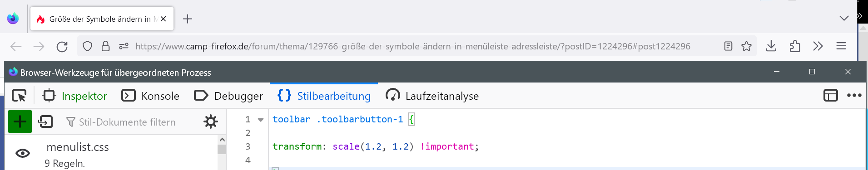
Task: Open the Firefox downloads panel
Action: click(x=771, y=46)
